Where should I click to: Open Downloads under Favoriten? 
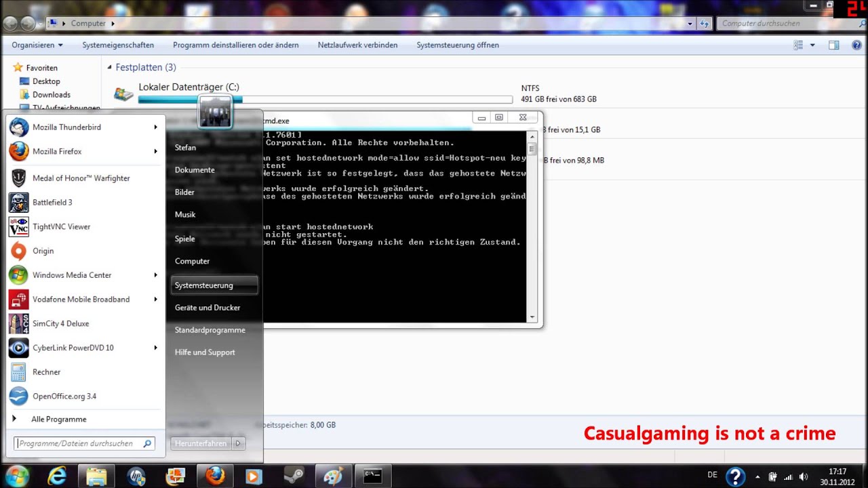tap(52, 95)
